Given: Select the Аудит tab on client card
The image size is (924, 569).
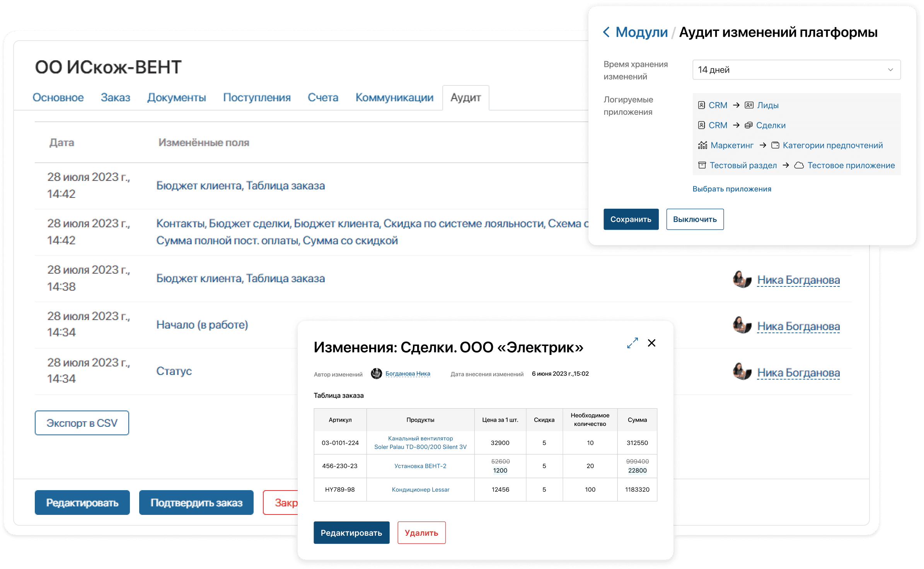Looking at the screenshot, I should (x=465, y=97).
